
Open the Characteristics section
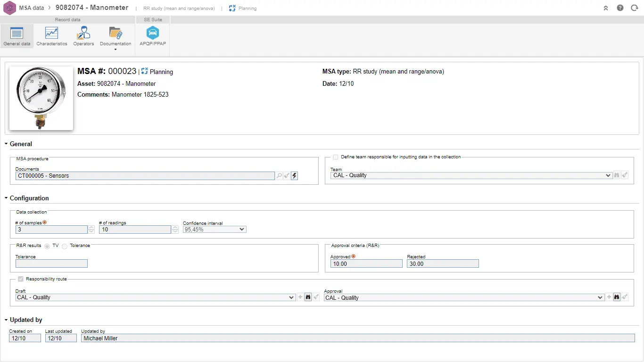[x=51, y=36]
